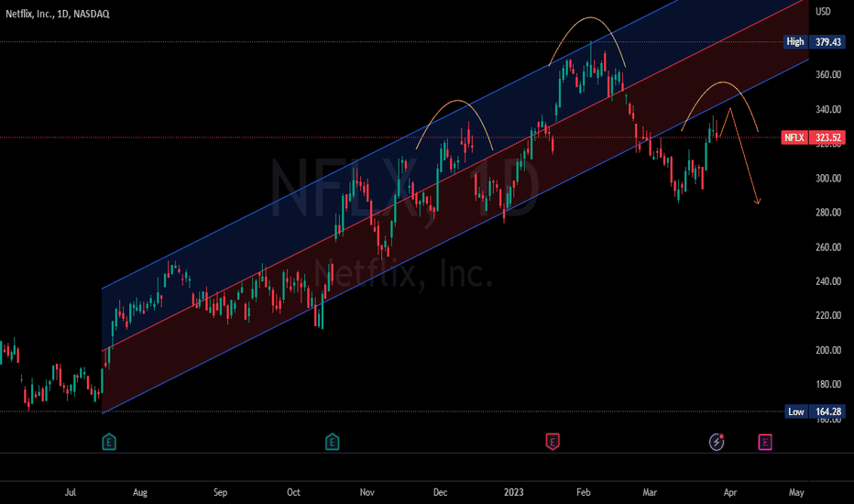The image size is (854, 504).
Task: Click the Mar label on time axis
Action: (650, 493)
